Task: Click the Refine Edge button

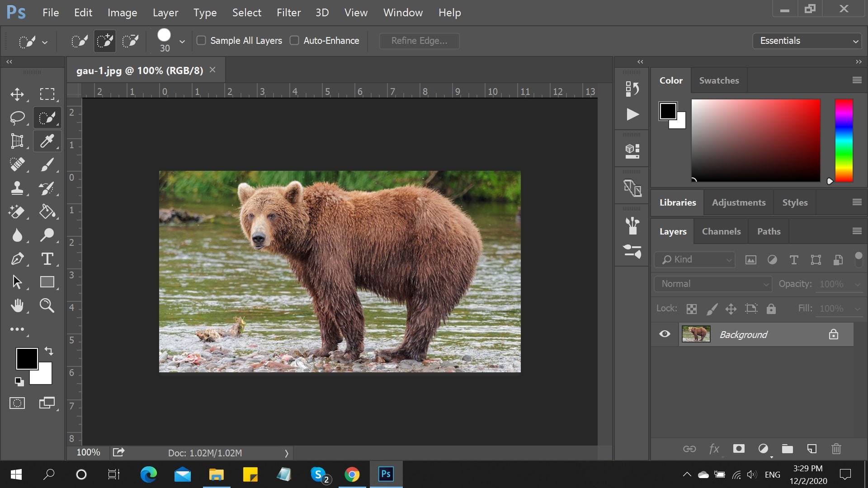Action: (x=419, y=41)
